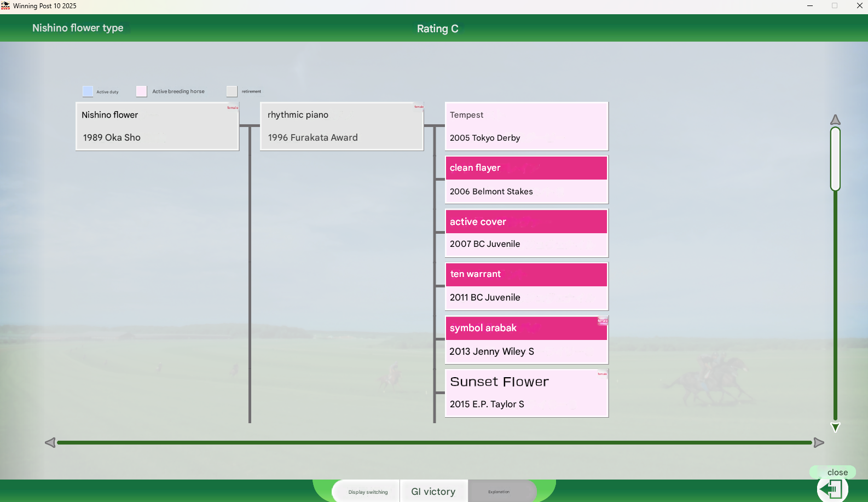The height and width of the screenshot is (502, 868).
Task: Select the Sunset Flower horse card
Action: tap(526, 393)
